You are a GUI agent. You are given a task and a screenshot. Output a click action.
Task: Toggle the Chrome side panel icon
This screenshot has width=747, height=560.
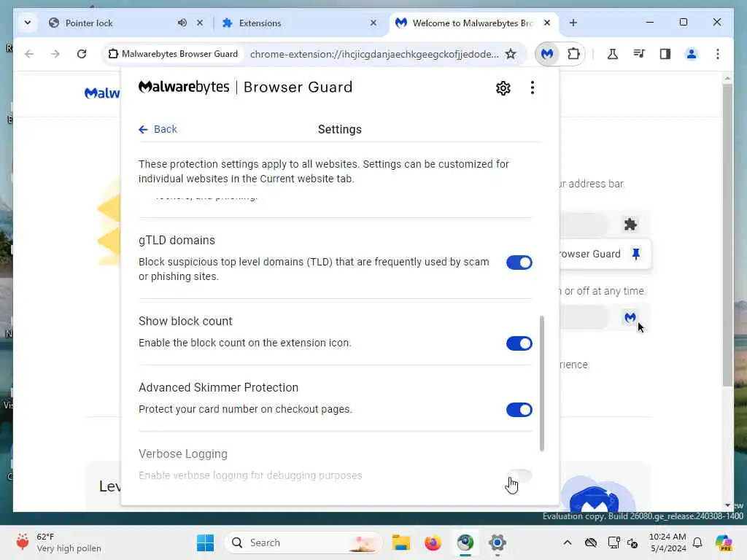pos(665,54)
